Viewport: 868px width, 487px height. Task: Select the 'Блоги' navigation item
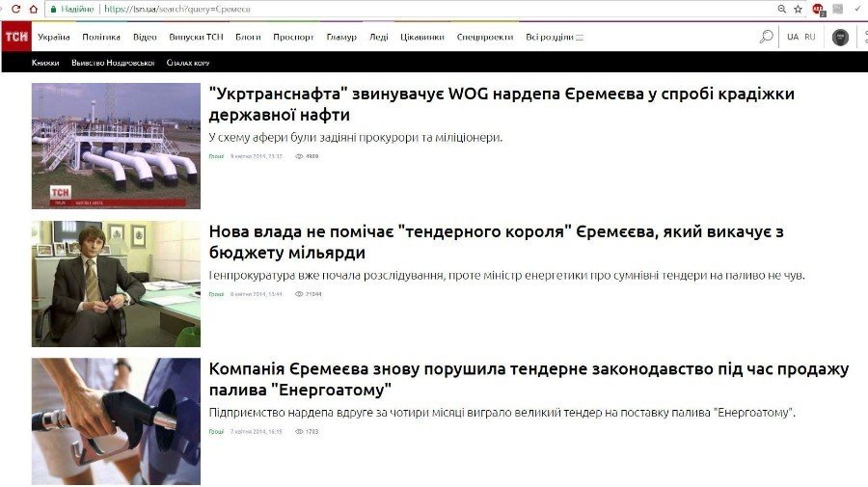[x=248, y=37]
